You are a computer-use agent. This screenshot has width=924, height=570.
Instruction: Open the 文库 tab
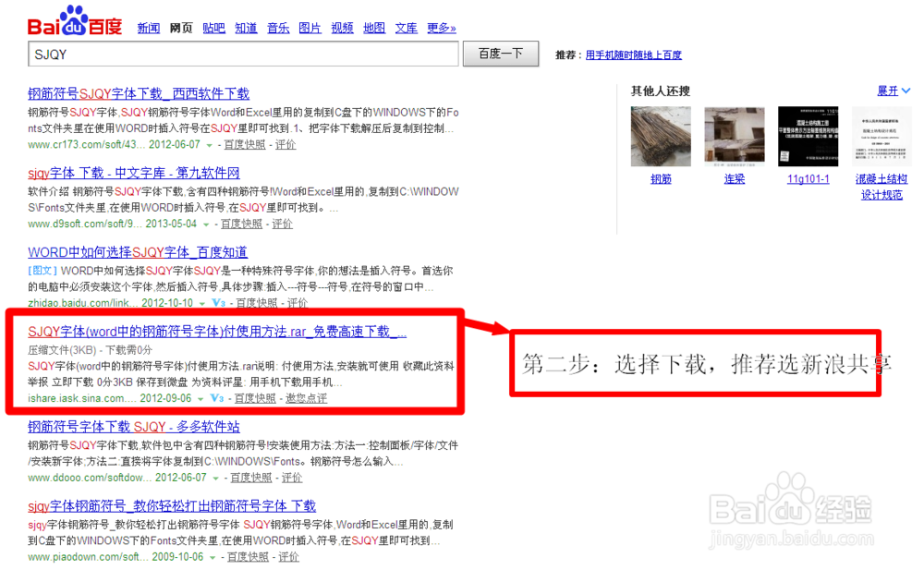pyautogui.click(x=406, y=28)
